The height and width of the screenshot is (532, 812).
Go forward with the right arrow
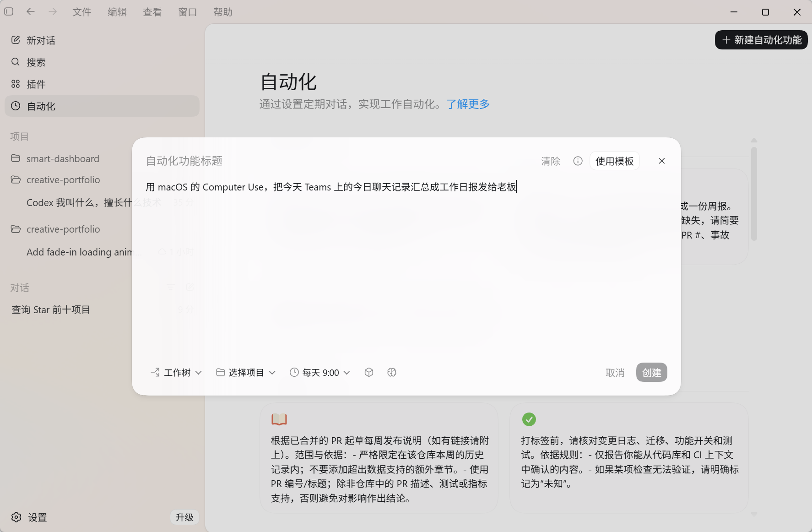(53, 11)
